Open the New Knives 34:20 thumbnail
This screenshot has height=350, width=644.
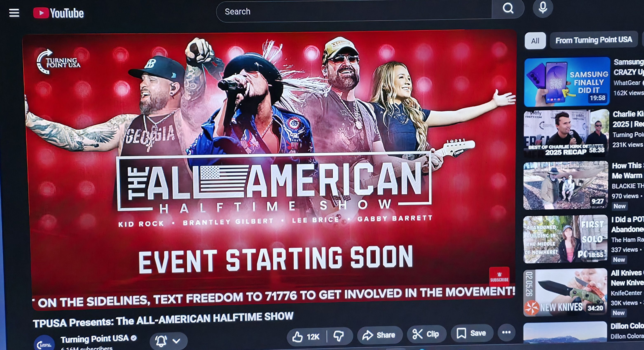(x=565, y=292)
